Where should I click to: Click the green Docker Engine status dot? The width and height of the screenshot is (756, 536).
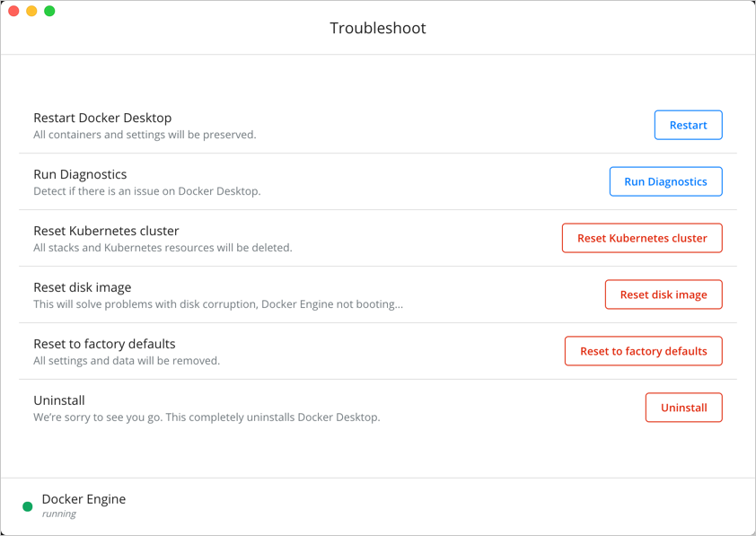point(28,505)
